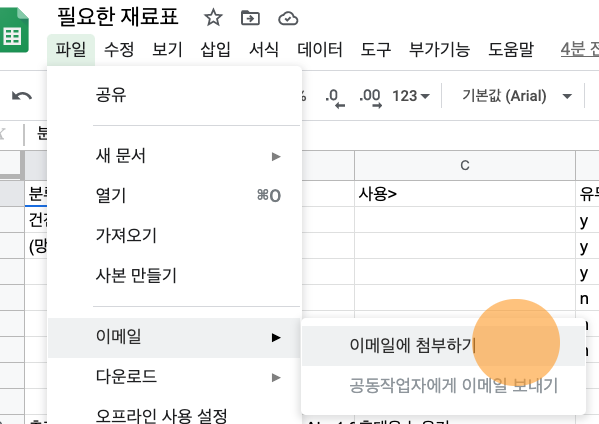The width and height of the screenshot is (599, 424).
Task: Open the 수정 menu
Action: (x=119, y=50)
